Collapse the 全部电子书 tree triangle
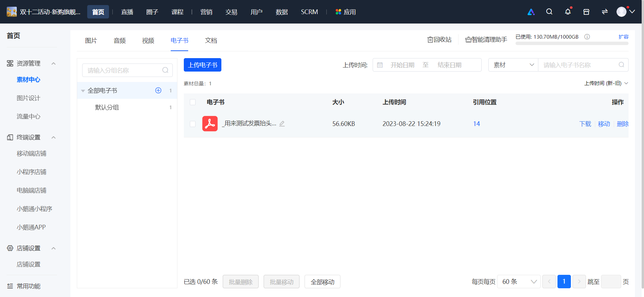This screenshot has height=297, width=644. 83,91
